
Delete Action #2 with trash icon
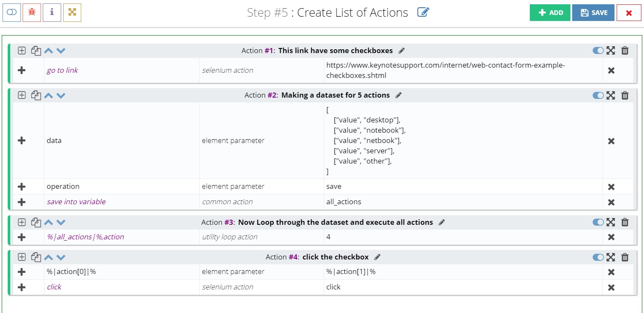coord(625,95)
